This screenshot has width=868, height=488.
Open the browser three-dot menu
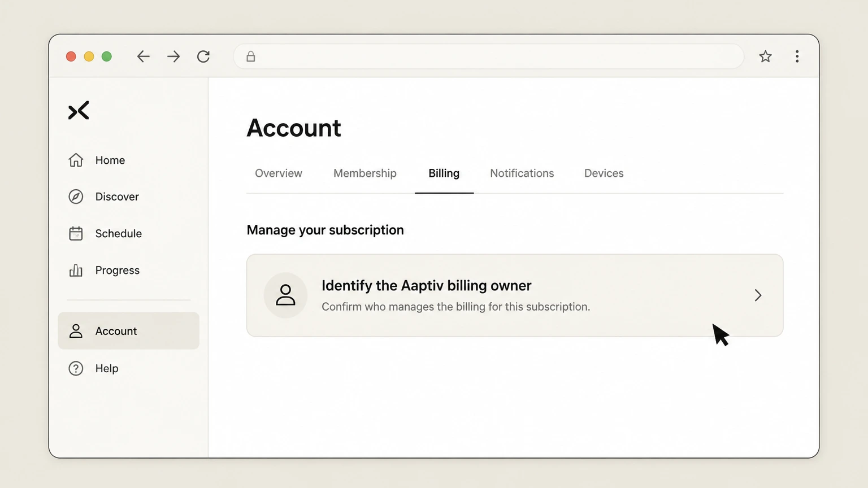pyautogui.click(x=797, y=56)
